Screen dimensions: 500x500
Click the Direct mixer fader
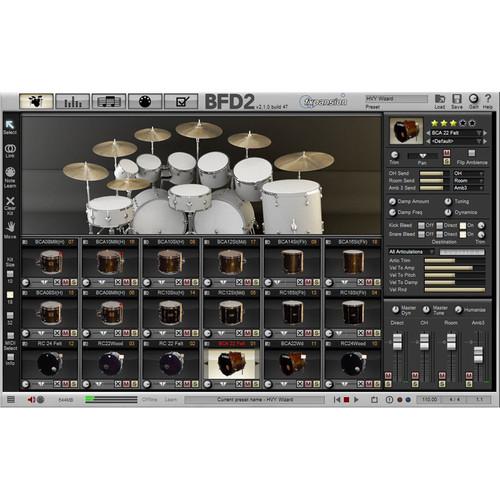(x=397, y=342)
